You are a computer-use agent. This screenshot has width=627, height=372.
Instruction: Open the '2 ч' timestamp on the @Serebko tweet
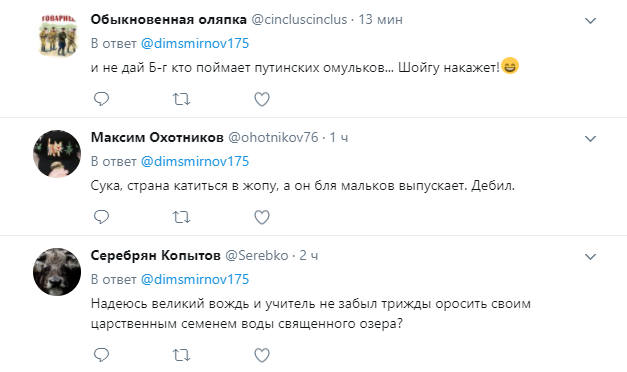pos(309,255)
